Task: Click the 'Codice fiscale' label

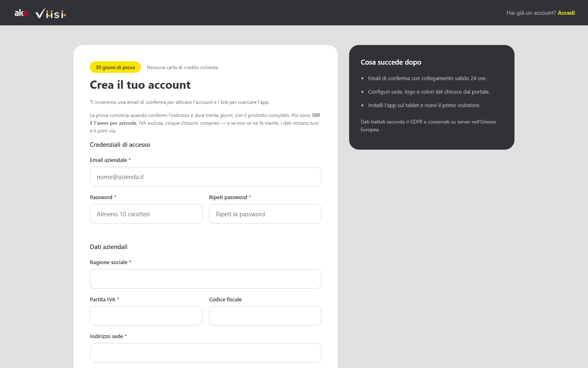Action: 225,299
